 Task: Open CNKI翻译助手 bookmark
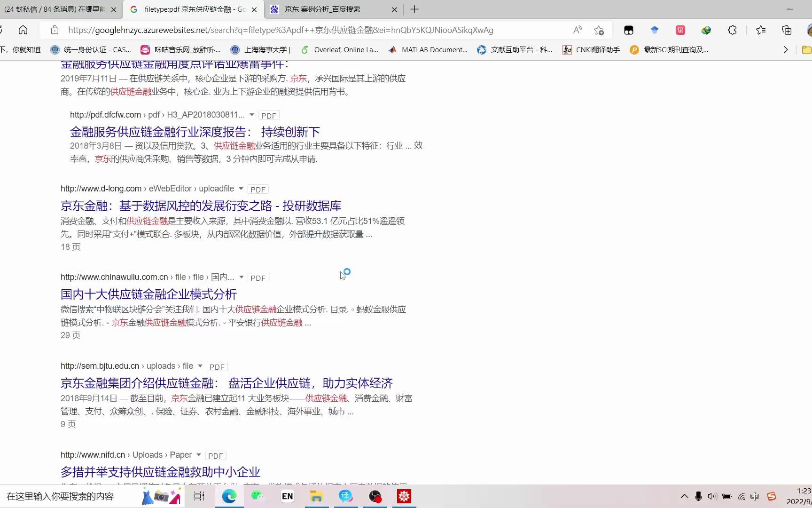click(591, 50)
